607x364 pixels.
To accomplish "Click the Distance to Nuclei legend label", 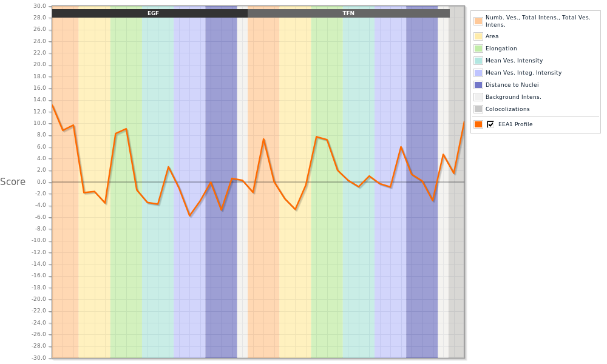I will pyautogui.click(x=512, y=85).
